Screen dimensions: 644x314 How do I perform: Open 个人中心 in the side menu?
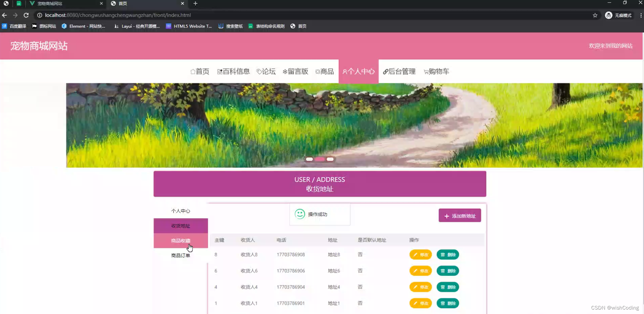coord(181,211)
